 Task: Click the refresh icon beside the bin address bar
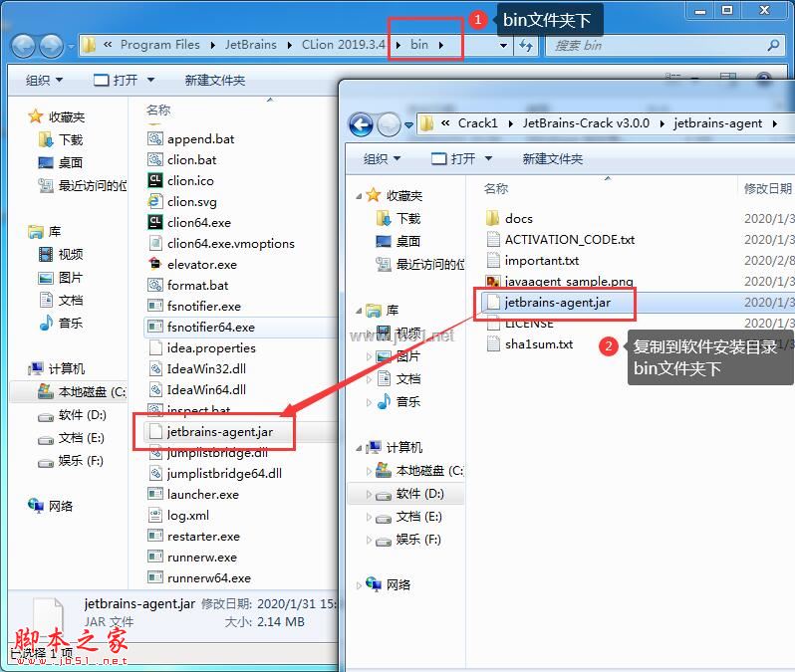tap(526, 46)
